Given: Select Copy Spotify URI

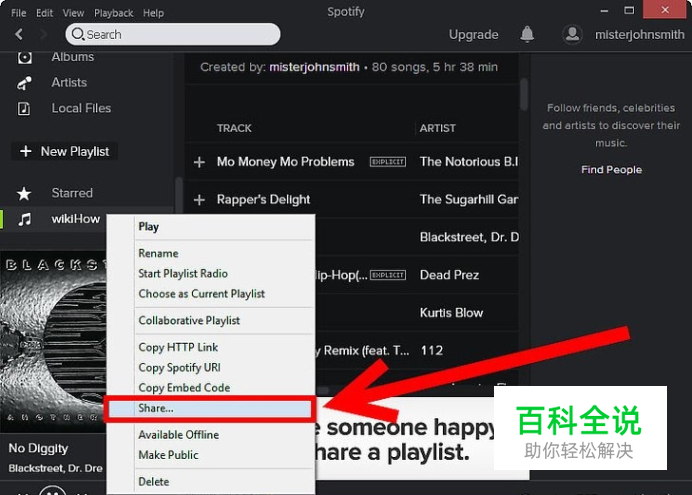Looking at the screenshot, I should [211, 368].
